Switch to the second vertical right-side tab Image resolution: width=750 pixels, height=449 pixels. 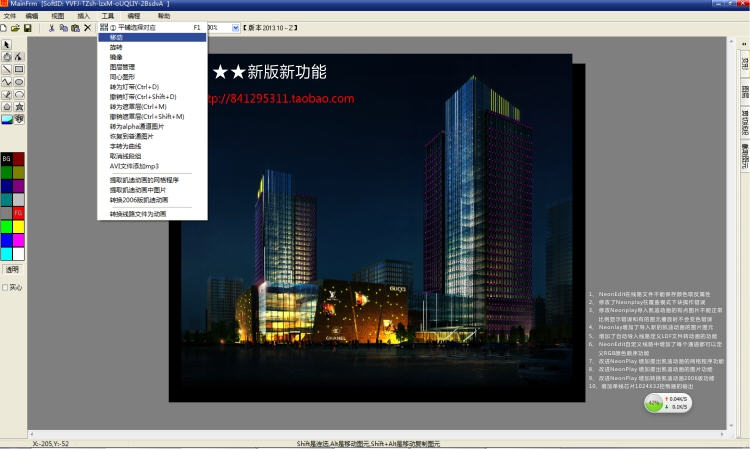click(745, 91)
